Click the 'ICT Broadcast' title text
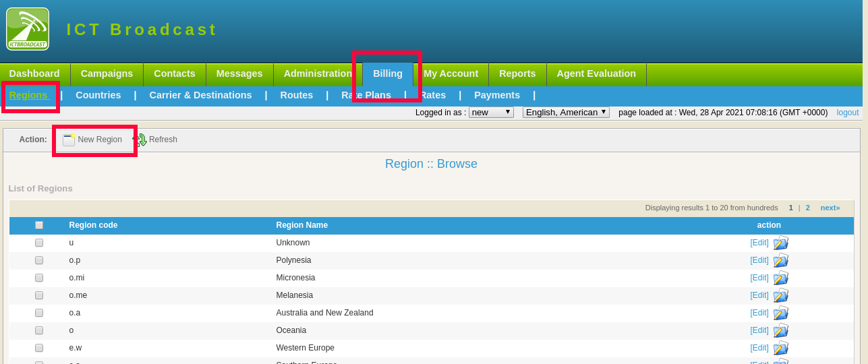The image size is (868, 364). pyautogui.click(x=142, y=30)
